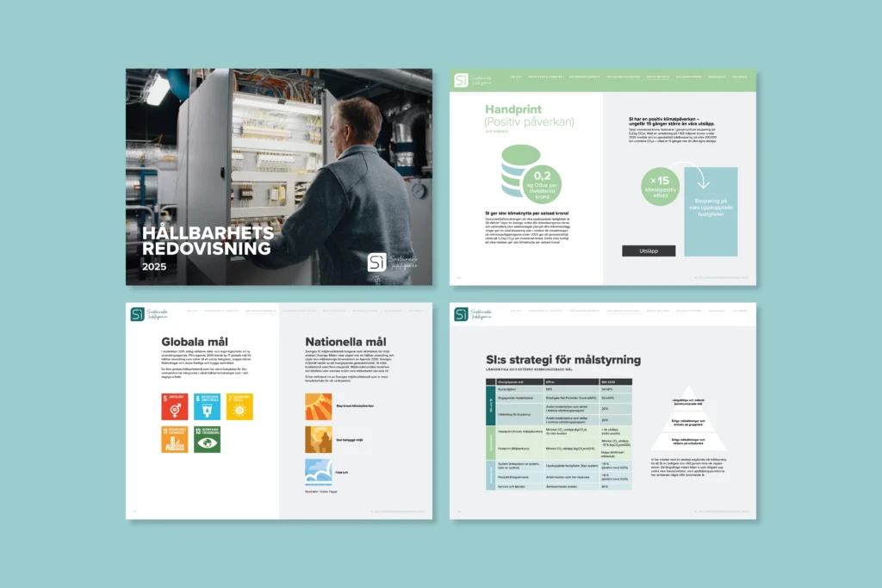Screen dimensions: 882x588
Task: Click the SDG 6 clean water icon
Action: 207,406
